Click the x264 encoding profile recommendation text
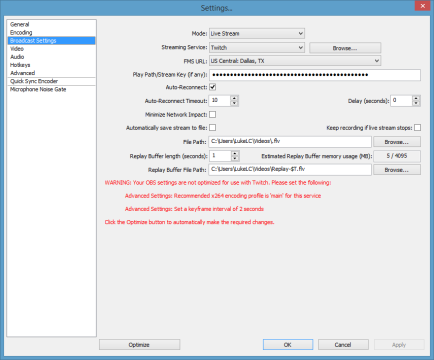Image resolution: width=434 pixels, height=360 pixels. tap(223, 196)
